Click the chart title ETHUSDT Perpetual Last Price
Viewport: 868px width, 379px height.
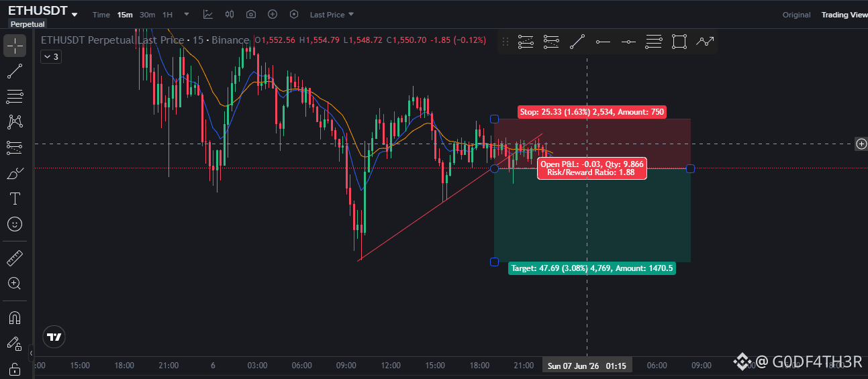(113, 40)
